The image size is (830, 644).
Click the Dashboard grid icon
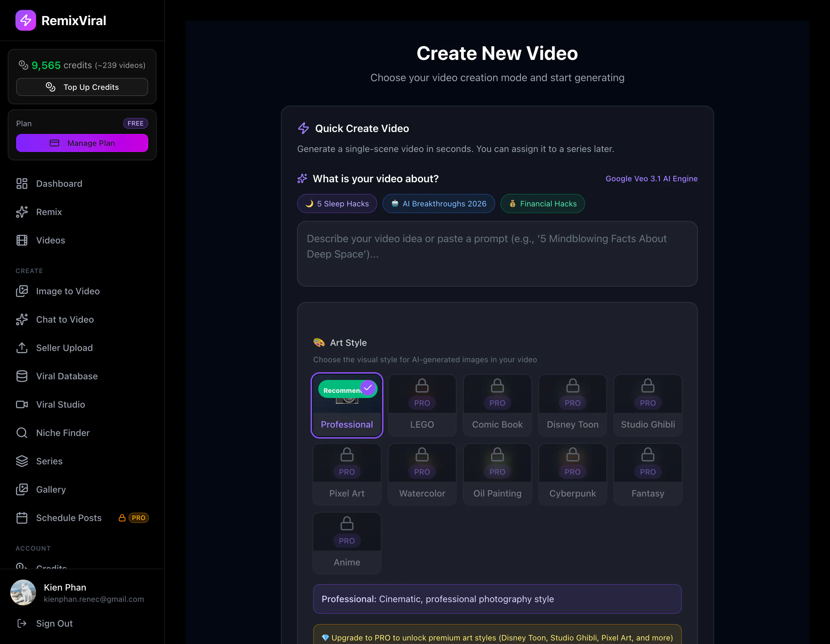tap(22, 184)
